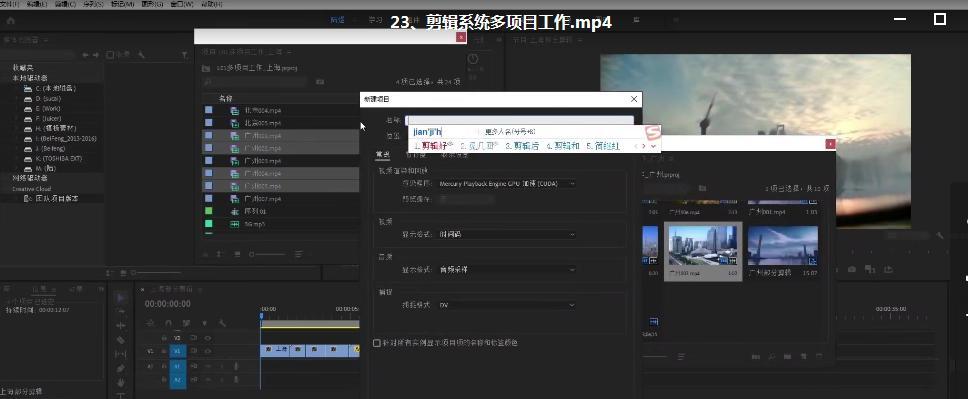Click search icon in Guangzhou project panel footer
Image resolution: width=968 pixels, height=399 pixels.
[x=772, y=356]
